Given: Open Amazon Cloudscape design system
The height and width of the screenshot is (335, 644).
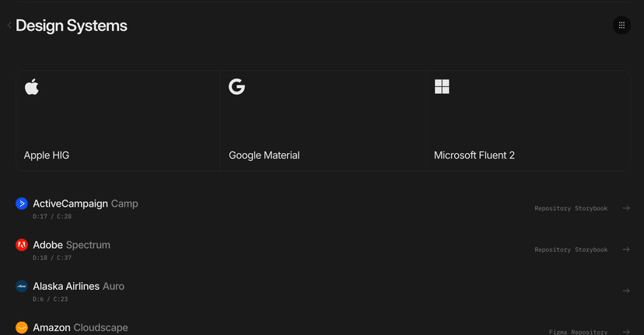Looking at the screenshot, I should click(81, 327).
